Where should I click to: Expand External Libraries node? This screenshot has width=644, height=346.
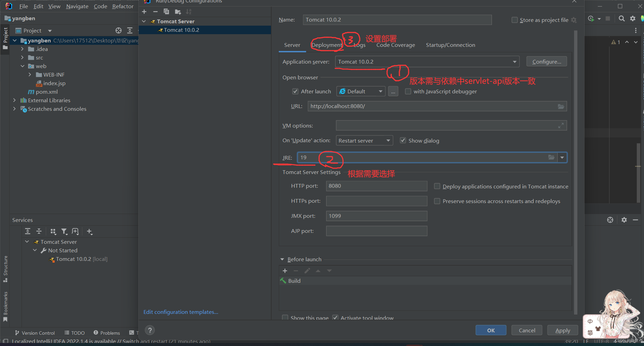[14, 100]
